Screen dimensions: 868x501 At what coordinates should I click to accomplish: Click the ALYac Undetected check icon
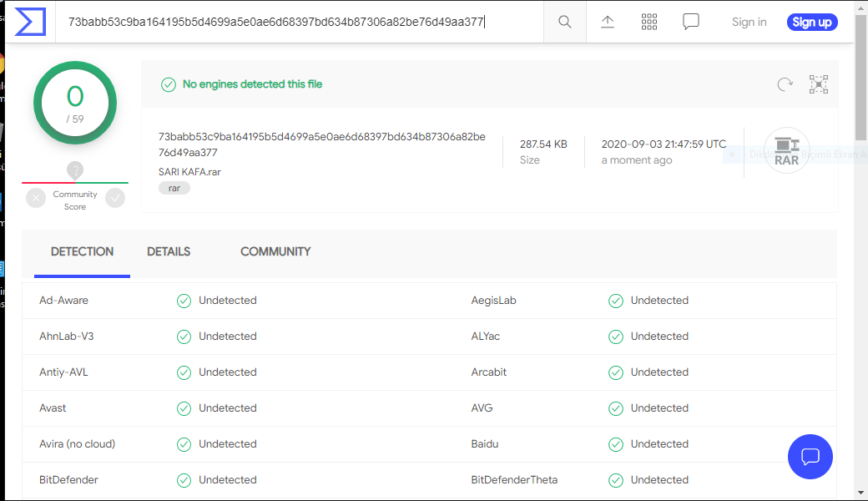pyautogui.click(x=616, y=337)
